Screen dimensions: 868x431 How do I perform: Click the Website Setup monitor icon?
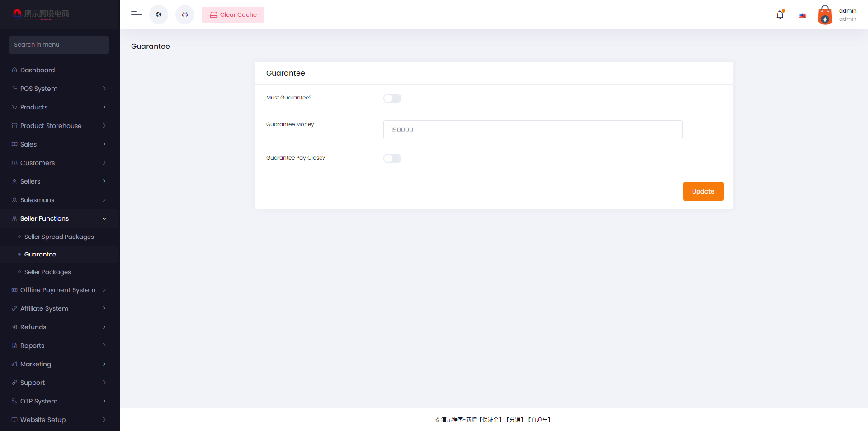[x=14, y=420]
